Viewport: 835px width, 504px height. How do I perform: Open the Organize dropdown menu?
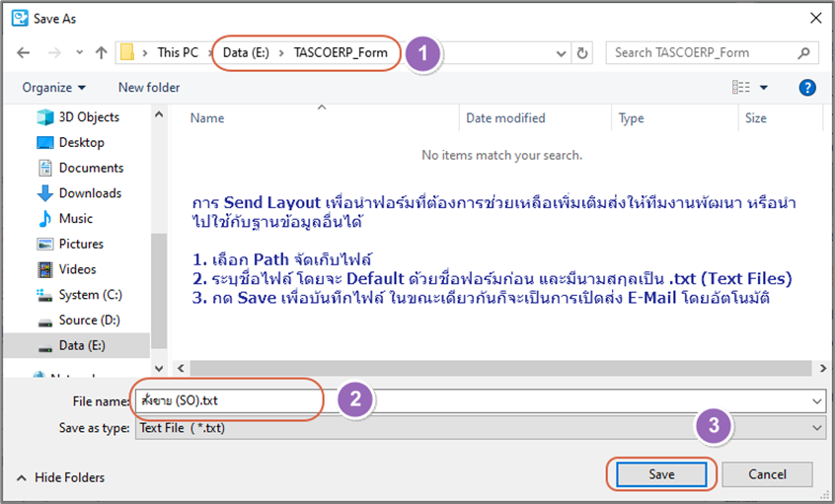(x=54, y=88)
